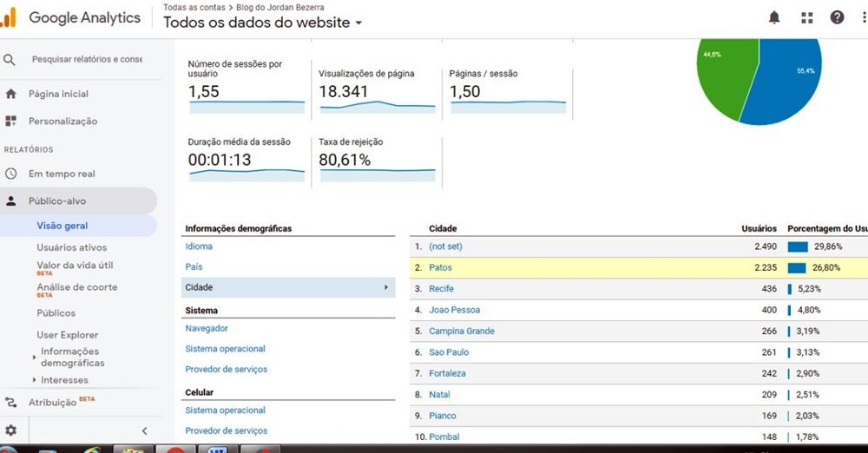The image size is (868, 453).
Task: Select Público-alvo section
Action: (77, 201)
